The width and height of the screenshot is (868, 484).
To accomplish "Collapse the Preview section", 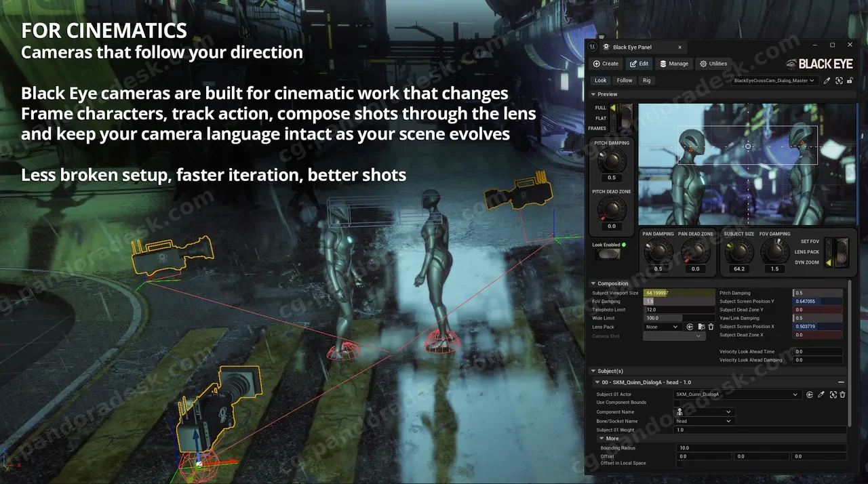I will click(593, 94).
